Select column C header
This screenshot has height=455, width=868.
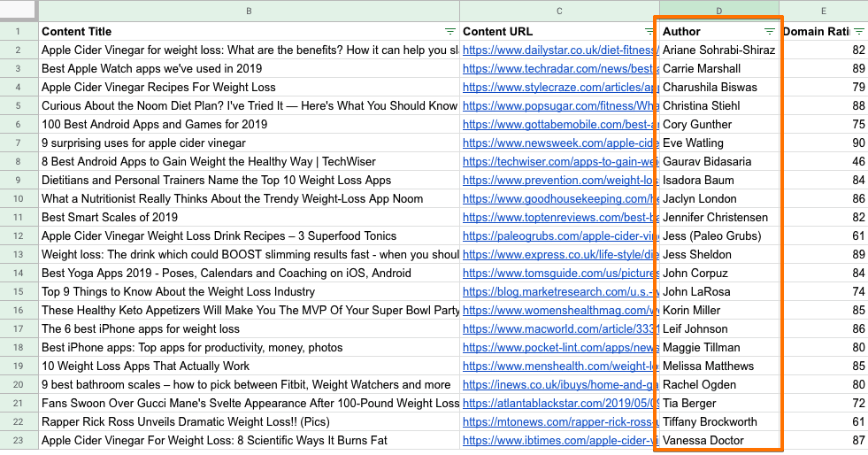point(559,11)
